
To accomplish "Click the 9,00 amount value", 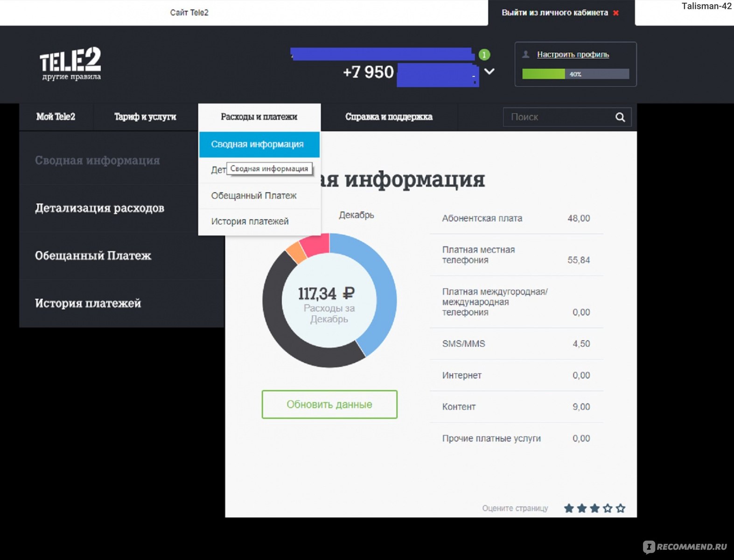I will pos(581,407).
